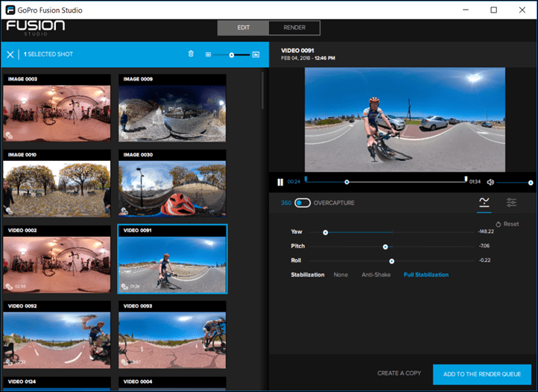538x392 pixels.
Task: Click small thumbnail size icon
Action: point(208,54)
